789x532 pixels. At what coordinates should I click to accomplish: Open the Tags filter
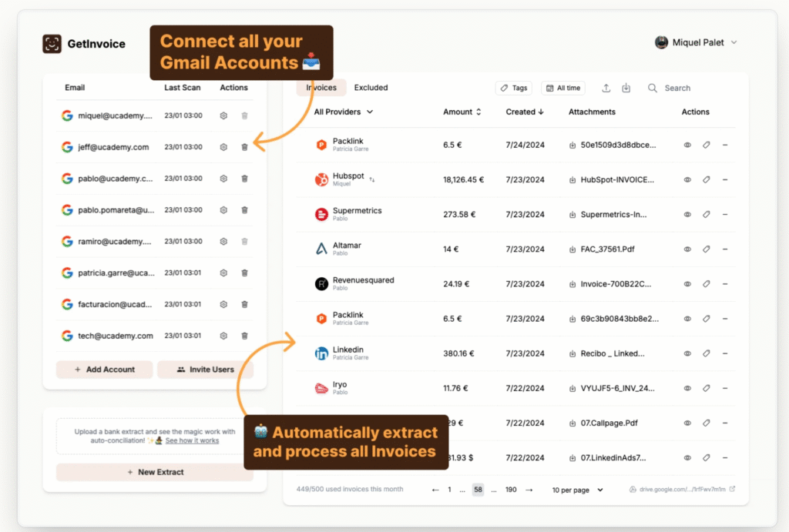click(514, 88)
